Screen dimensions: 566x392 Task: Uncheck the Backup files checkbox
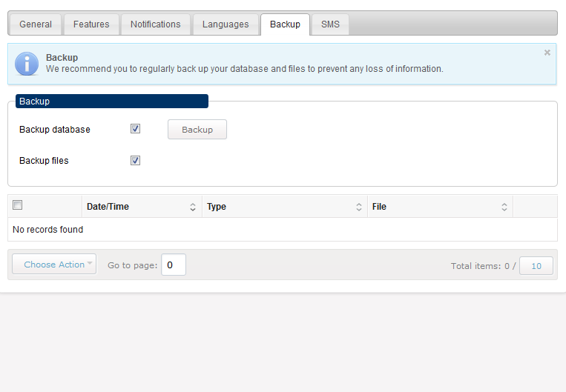[135, 161]
